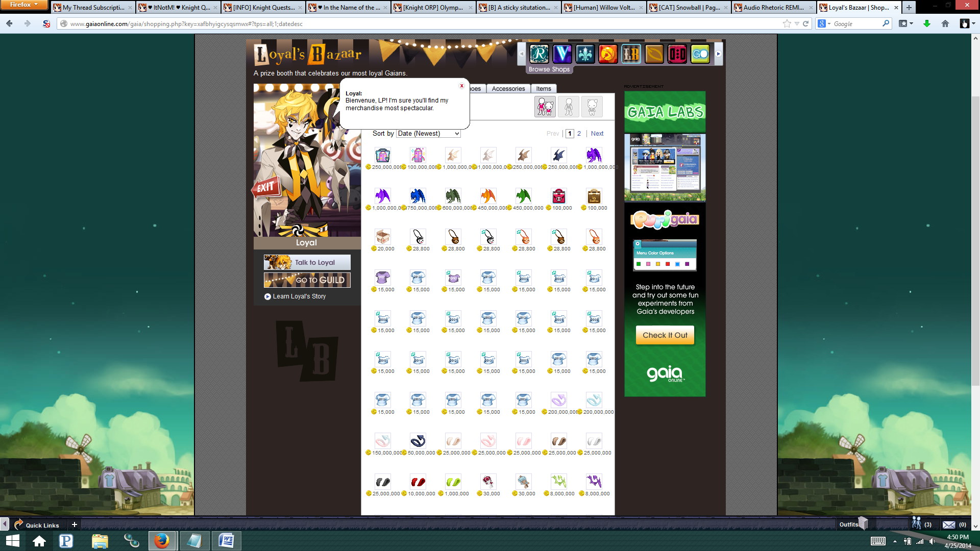The image size is (980, 551).
Task: Open File Explorer from the taskbar
Action: [100, 541]
